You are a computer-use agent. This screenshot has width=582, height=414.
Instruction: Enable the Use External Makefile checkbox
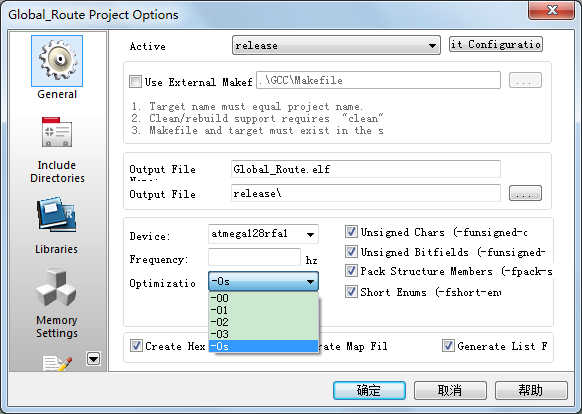[x=135, y=81]
